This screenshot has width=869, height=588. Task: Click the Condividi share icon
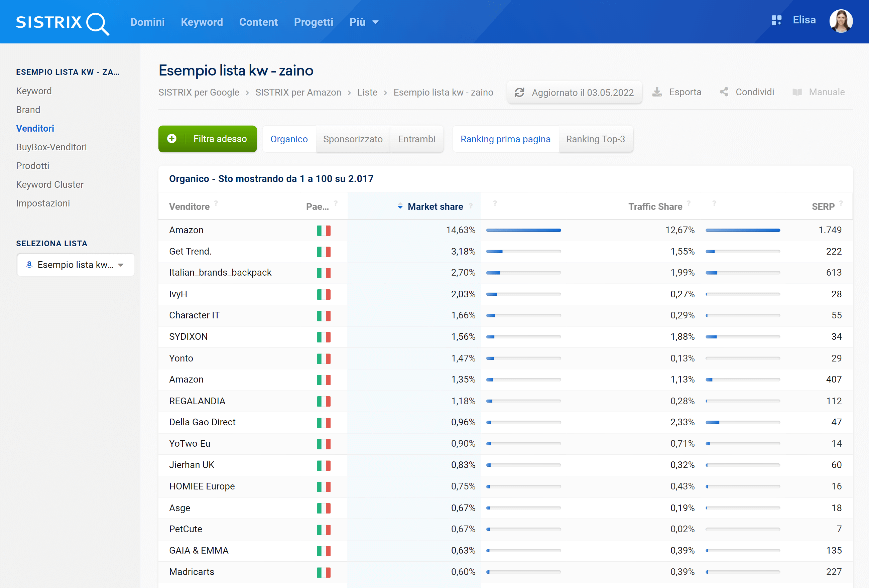724,92
